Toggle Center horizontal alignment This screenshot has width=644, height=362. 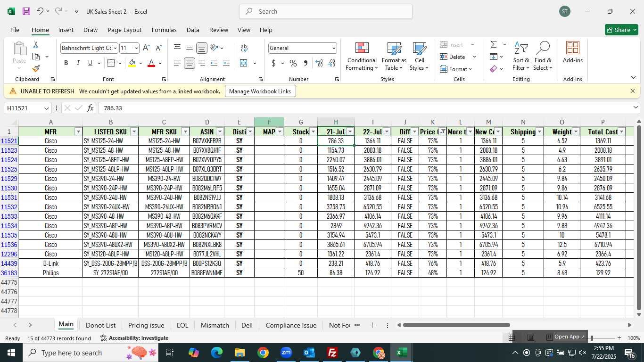[190, 63]
